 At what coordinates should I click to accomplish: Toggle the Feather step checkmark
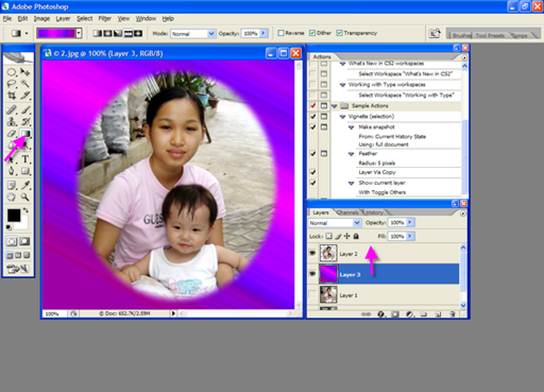tap(313, 153)
